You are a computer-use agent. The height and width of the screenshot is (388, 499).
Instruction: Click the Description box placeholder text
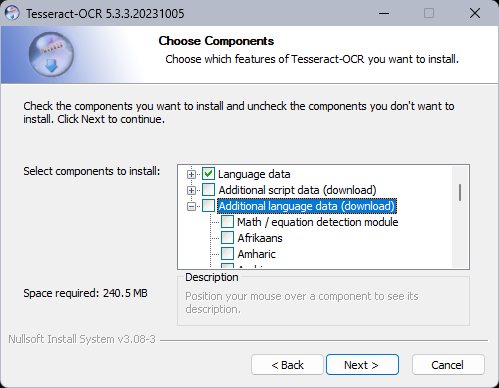pos(302,303)
